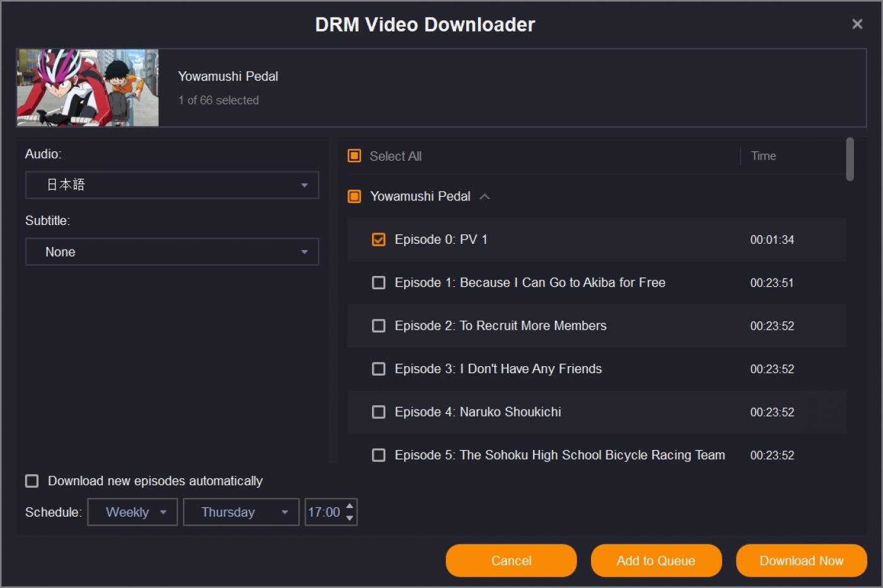
Task: Close the DRM Video Downloader dialog
Action: (857, 24)
